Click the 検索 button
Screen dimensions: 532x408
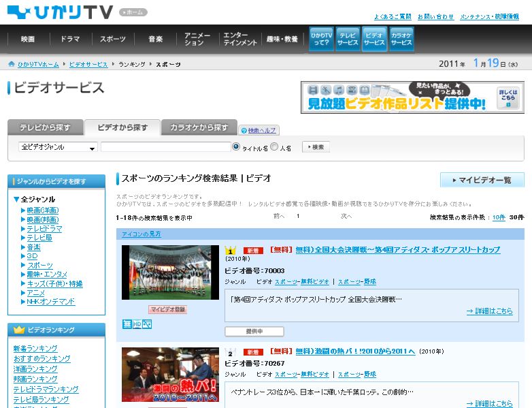(x=316, y=147)
